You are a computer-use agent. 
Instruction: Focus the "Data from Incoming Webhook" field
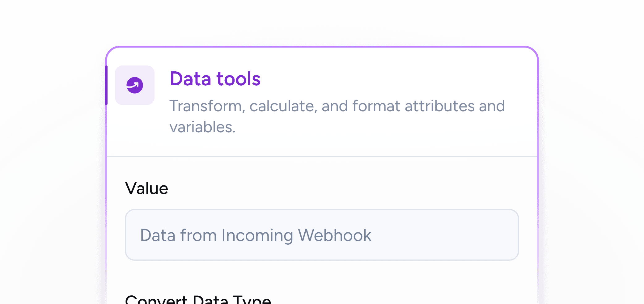(321, 235)
